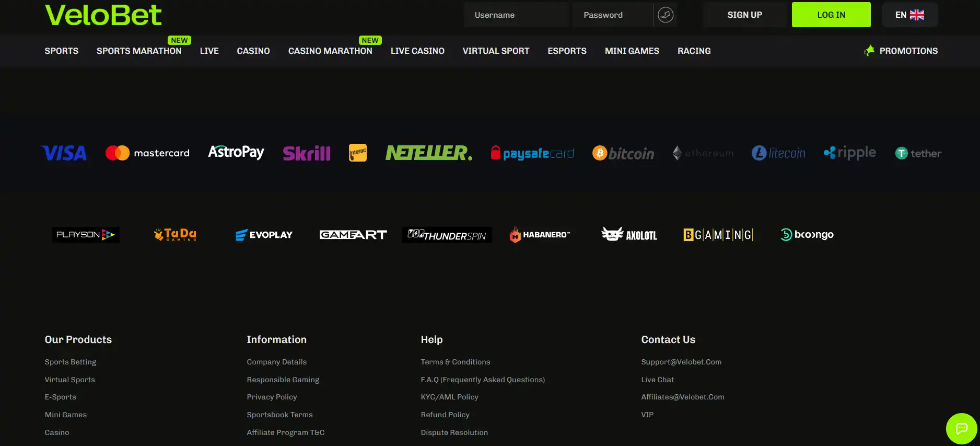
Task: Select Esports in the navigation bar
Action: 567,51
